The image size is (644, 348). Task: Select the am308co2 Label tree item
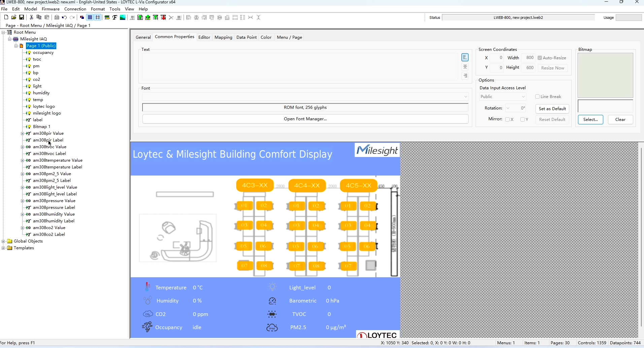pyautogui.click(x=49, y=234)
